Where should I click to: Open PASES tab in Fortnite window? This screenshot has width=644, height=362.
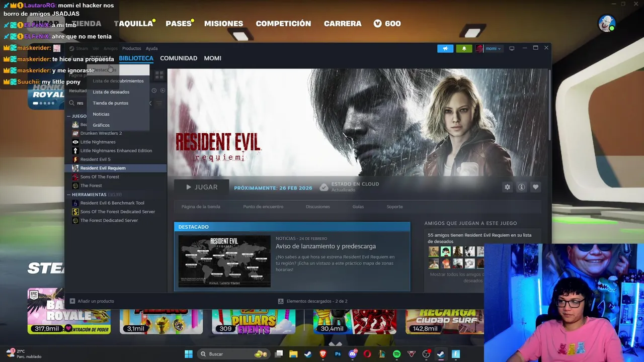click(x=179, y=24)
